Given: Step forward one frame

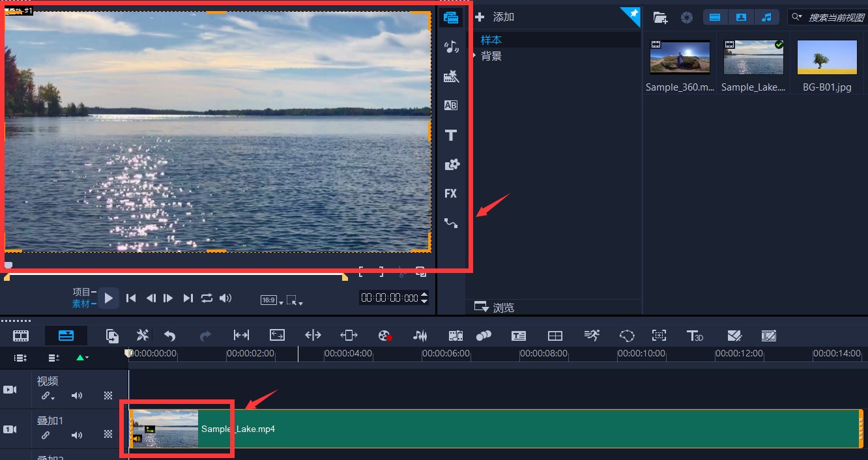Looking at the screenshot, I should coord(168,298).
